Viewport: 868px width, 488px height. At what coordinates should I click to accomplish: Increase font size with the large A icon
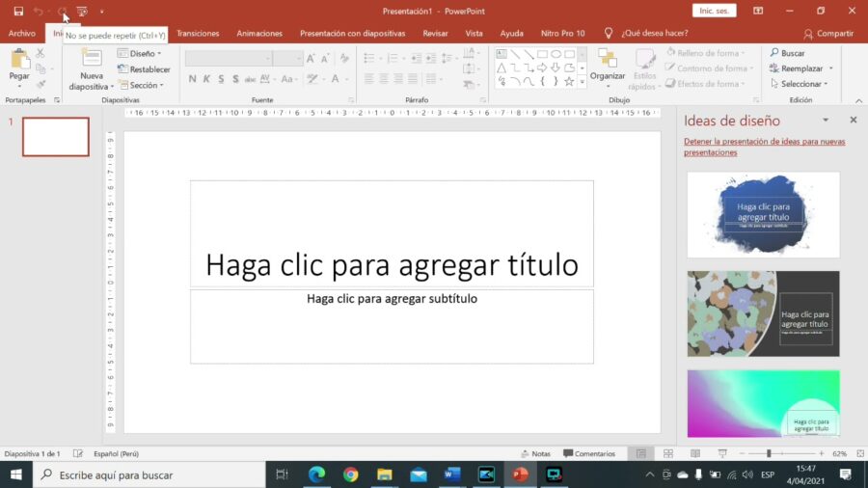click(x=311, y=58)
